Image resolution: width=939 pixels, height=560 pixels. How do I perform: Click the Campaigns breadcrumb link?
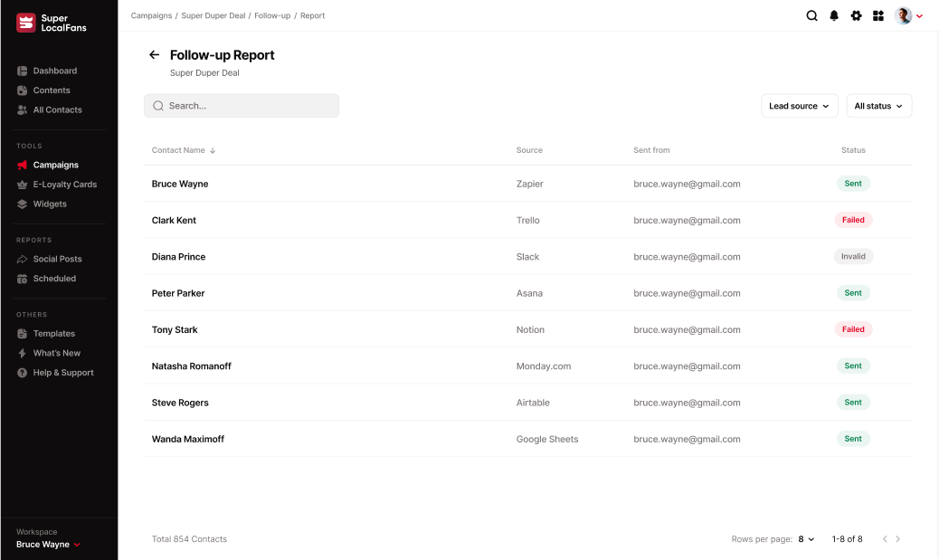click(x=151, y=15)
